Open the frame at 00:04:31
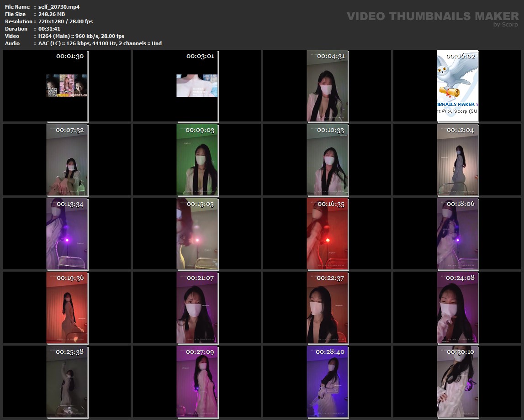This screenshot has width=524, height=420. (x=327, y=86)
